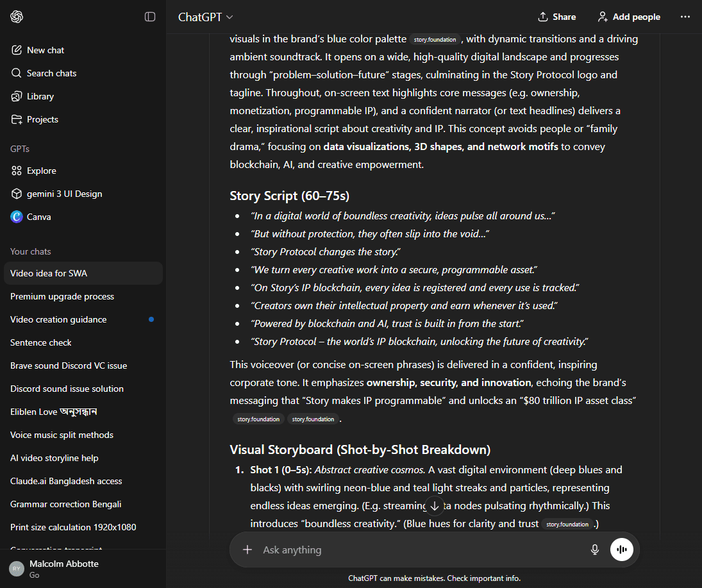Screen dimensions: 702x588
Task: Open the Canva GPT
Action: pyautogui.click(x=38, y=217)
